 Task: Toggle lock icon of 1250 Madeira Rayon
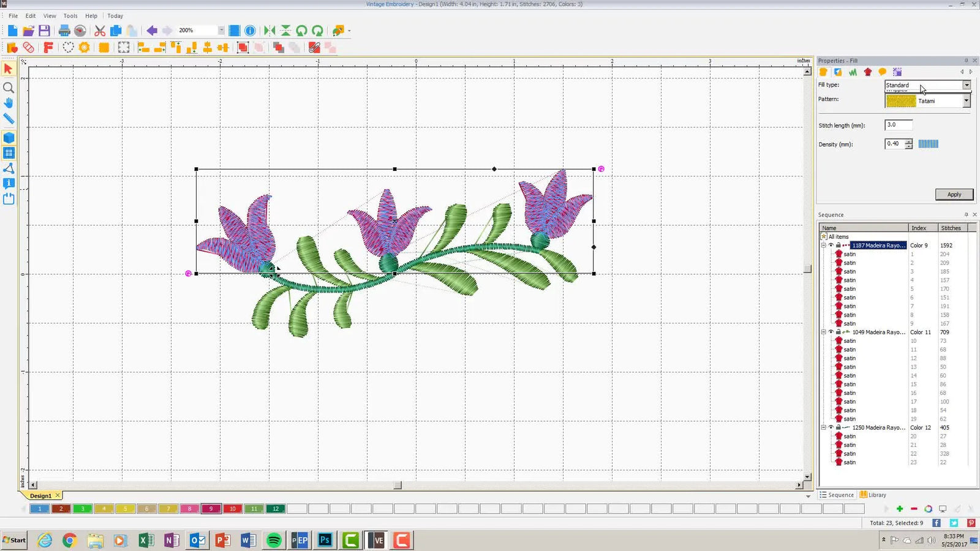[x=839, y=428]
